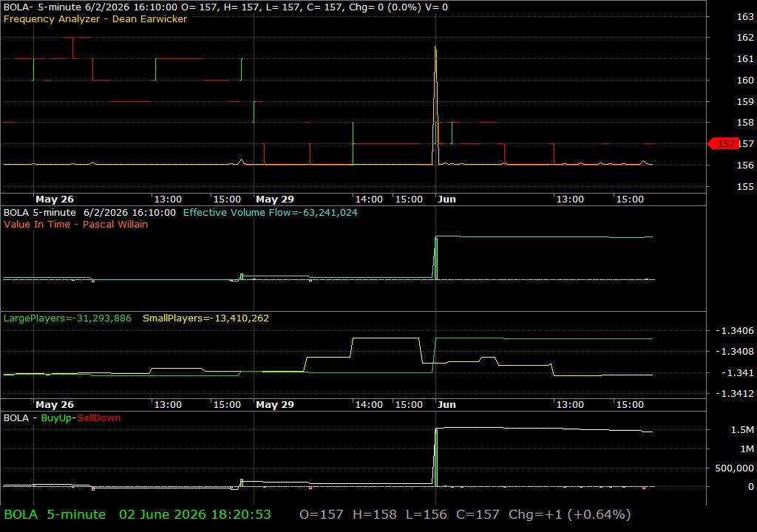The height and width of the screenshot is (532, 757).
Task: Click the 'Jun' label on the lower time axis
Action: click(x=447, y=405)
